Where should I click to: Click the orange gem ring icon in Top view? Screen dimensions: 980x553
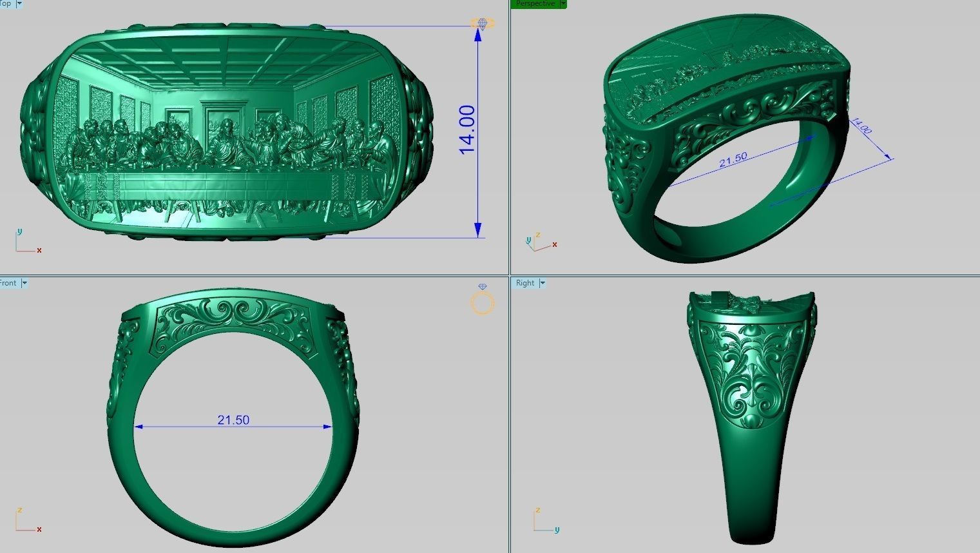click(x=483, y=24)
